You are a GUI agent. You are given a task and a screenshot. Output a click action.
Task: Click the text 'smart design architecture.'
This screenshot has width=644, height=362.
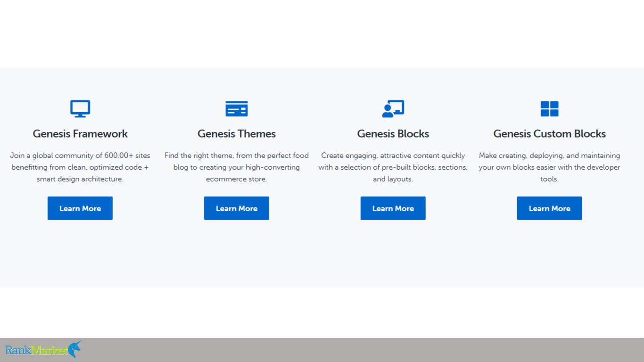click(x=80, y=179)
